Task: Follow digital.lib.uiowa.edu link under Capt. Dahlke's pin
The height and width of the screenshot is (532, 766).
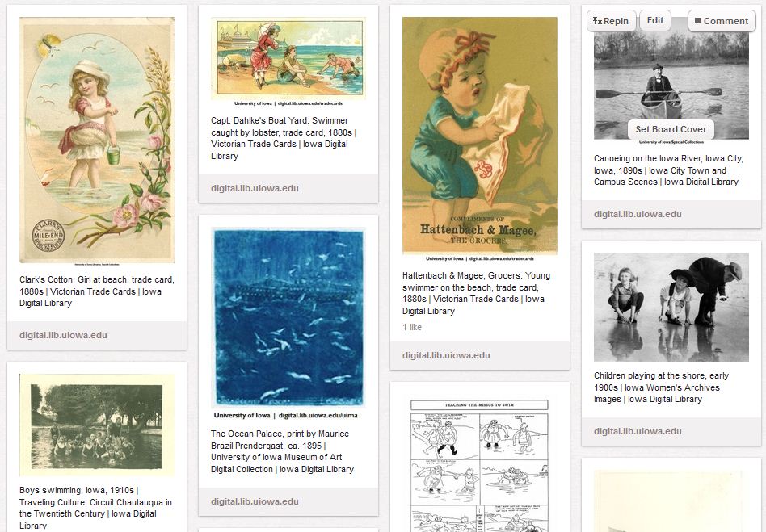Action: (x=255, y=188)
